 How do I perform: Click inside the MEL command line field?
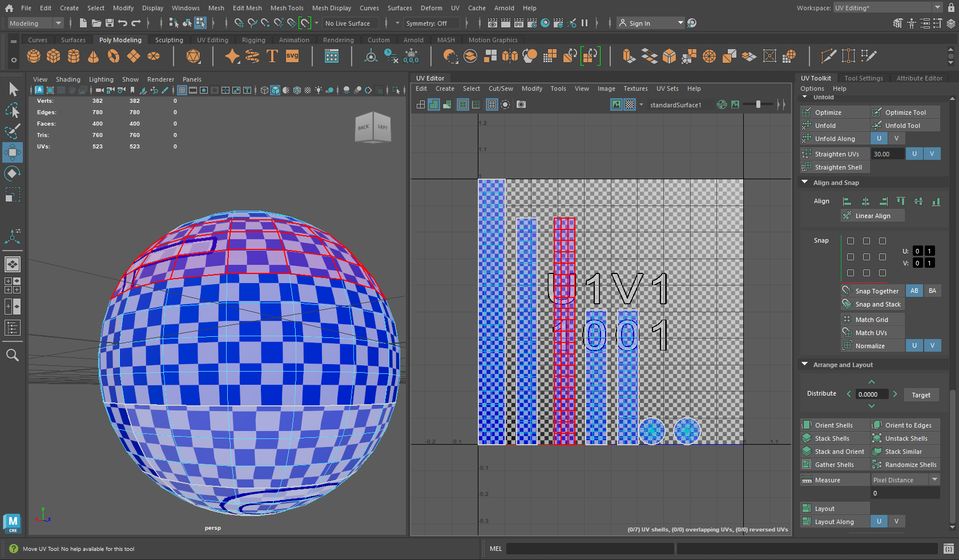(588, 549)
